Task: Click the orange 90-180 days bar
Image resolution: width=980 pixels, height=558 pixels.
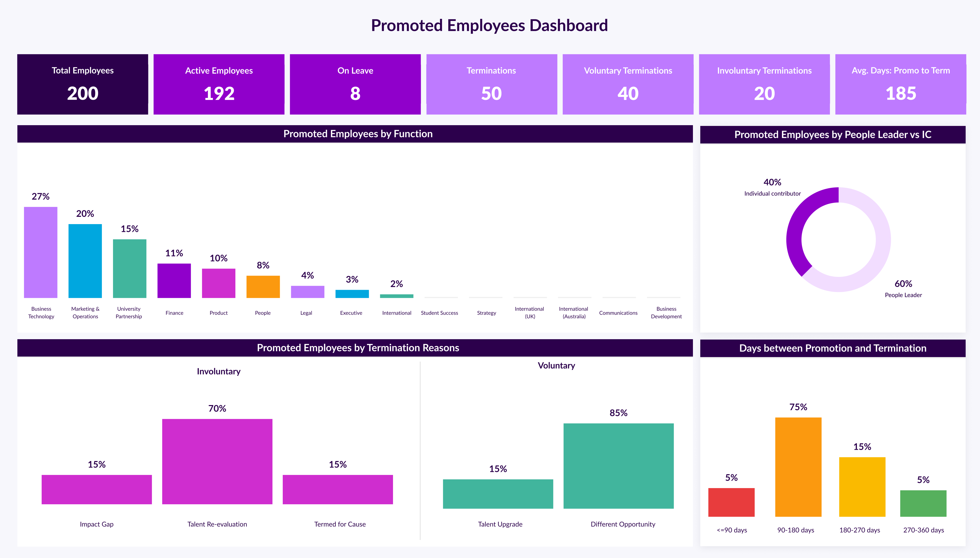Action: pos(798,467)
